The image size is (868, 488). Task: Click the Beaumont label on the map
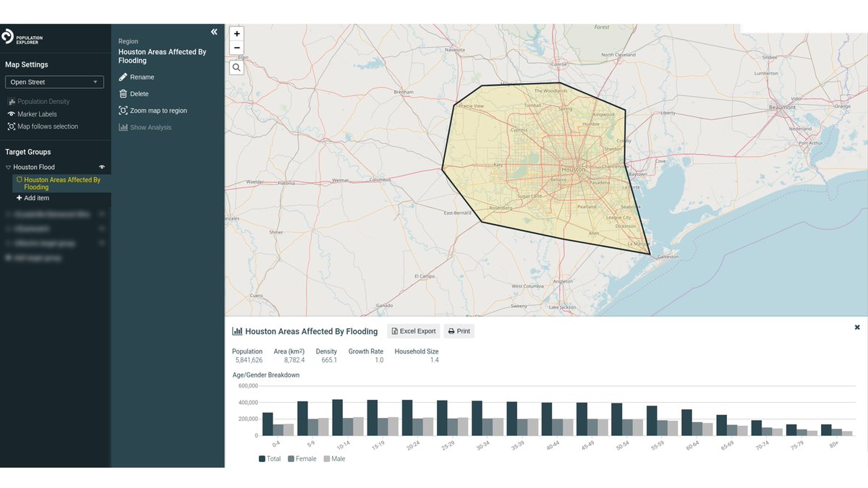click(x=783, y=106)
